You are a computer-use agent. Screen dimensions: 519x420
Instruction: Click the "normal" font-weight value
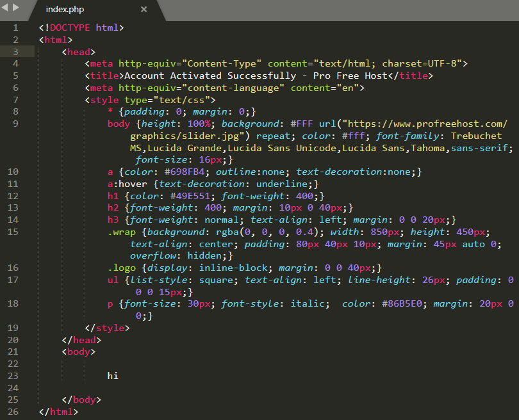pyautogui.click(x=222, y=220)
